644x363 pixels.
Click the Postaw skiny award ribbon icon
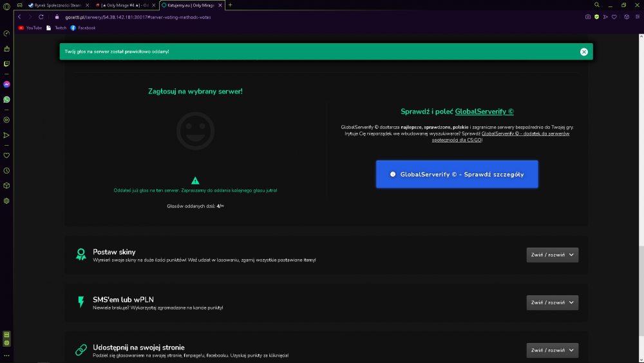click(81, 255)
